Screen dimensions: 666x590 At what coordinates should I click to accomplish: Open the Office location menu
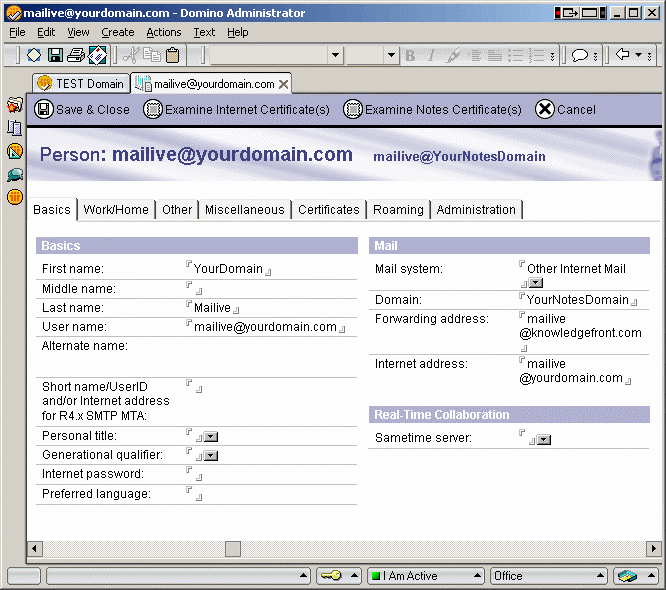click(x=548, y=576)
